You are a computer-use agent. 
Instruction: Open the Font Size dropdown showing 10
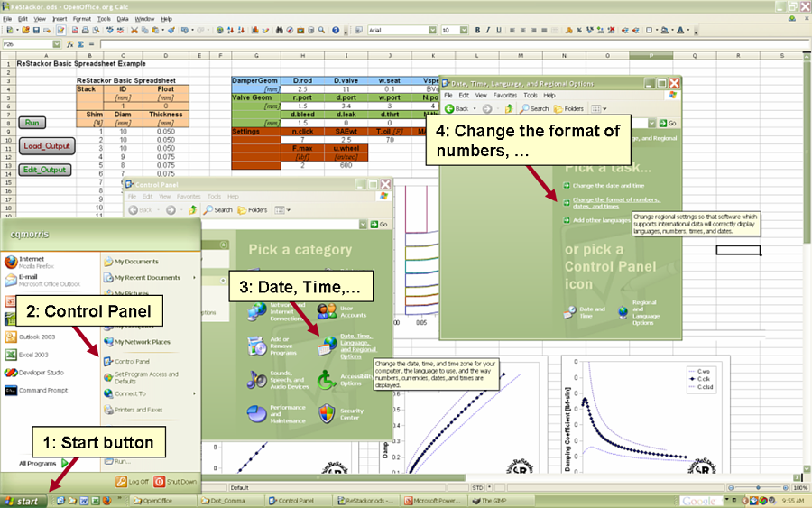[x=464, y=30]
